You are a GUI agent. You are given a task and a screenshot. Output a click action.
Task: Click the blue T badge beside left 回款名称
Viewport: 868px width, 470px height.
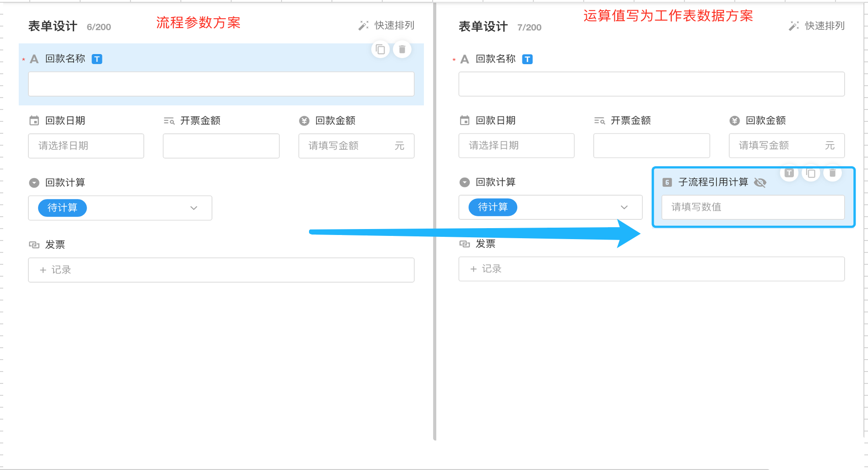point(97,59)
